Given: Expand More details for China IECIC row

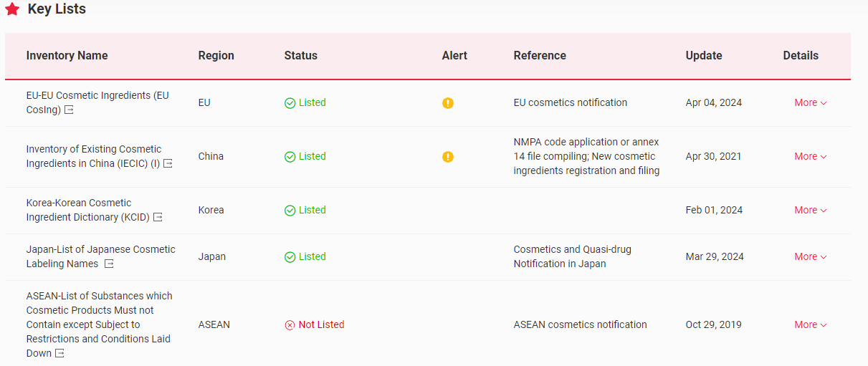Looking at the screenshot, I should point(810,157).
